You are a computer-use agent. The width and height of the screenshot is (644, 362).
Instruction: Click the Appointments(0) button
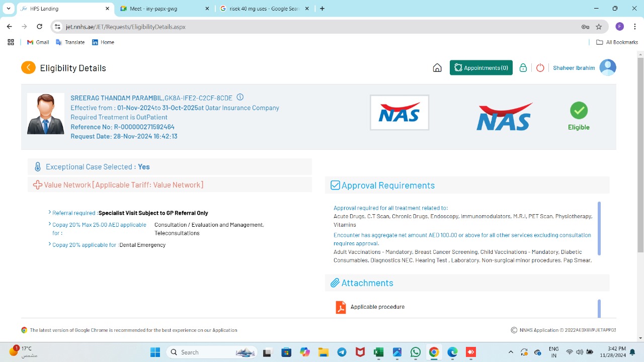click(481, 68)
